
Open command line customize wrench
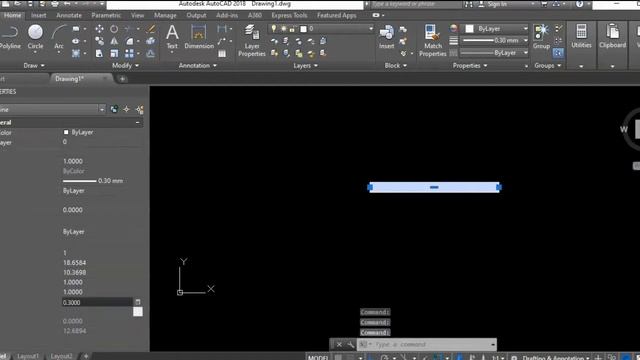[351, 344]
